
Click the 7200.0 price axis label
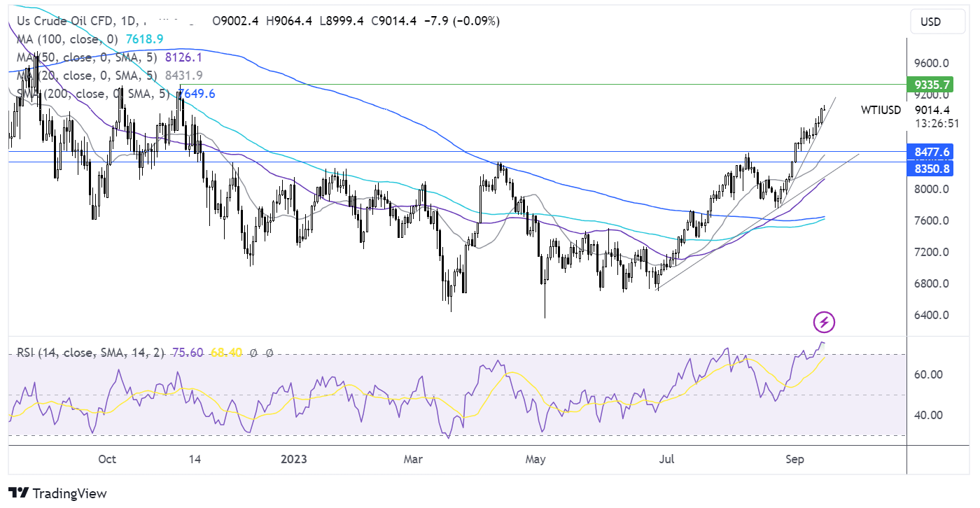(x=932, y=252)
